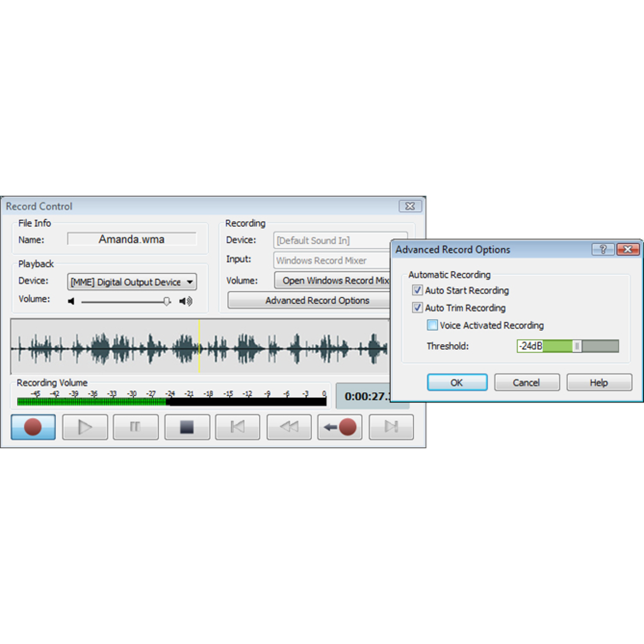Open the playback Device dropdown
This screenshot has width=644, height=644.
pyautogui.click(x=190, y=282)
